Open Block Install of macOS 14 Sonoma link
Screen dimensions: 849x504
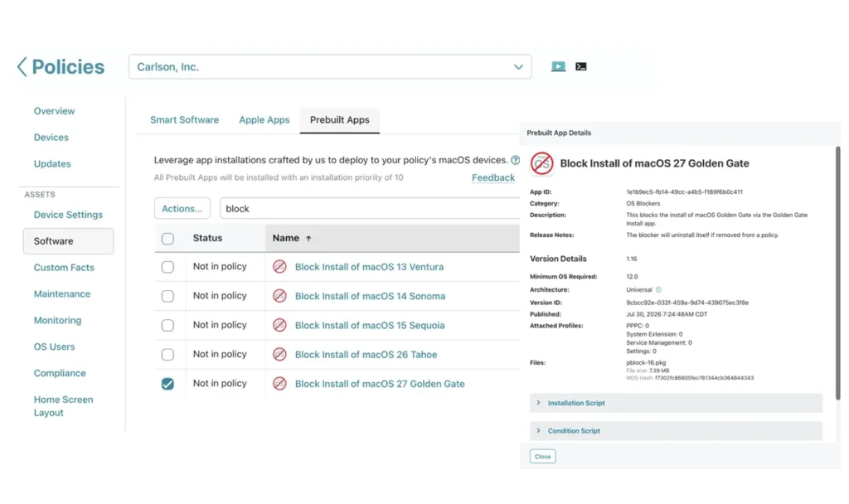(370, 296)
